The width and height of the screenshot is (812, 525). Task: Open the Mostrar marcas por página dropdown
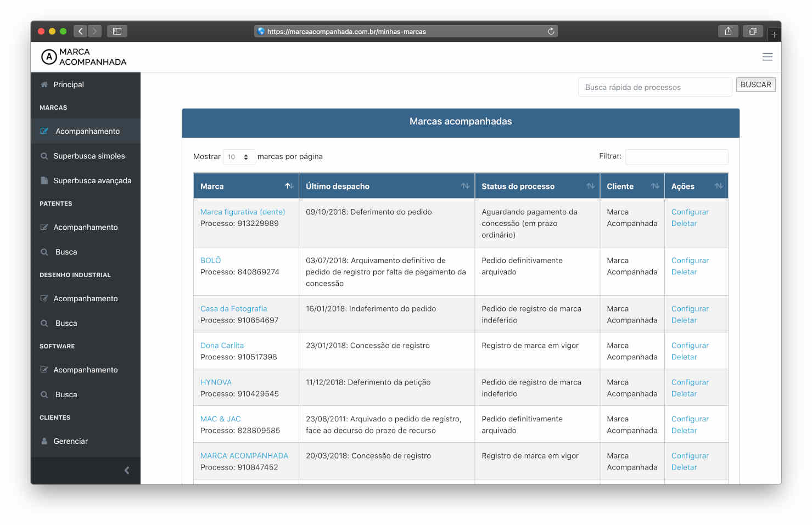pyautogui.click(x=239, y=157)
